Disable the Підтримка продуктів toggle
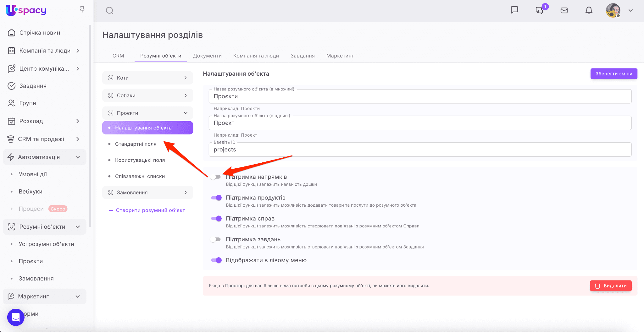This screenshot has width=644, height=332. 216,198
